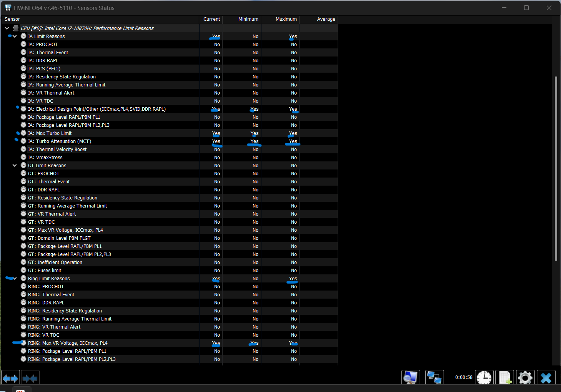Collapse the GT Limit Reasons section
Image resolution: width=561 pixels, height=392 pixels.
coord(15,165)
